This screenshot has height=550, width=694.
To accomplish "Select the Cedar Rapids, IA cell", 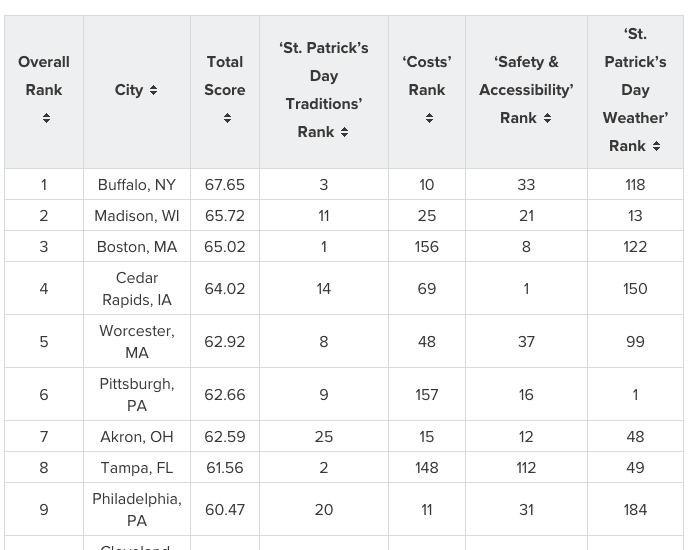I will [x=137, y=289].
